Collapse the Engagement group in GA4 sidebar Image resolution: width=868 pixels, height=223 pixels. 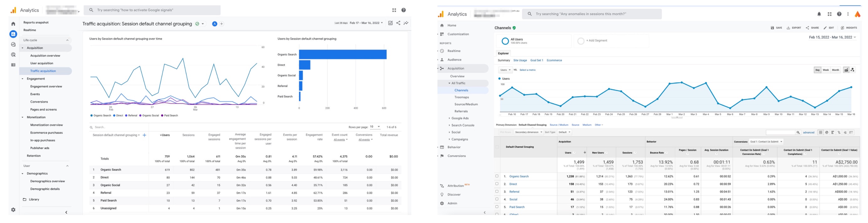(23, 79)
